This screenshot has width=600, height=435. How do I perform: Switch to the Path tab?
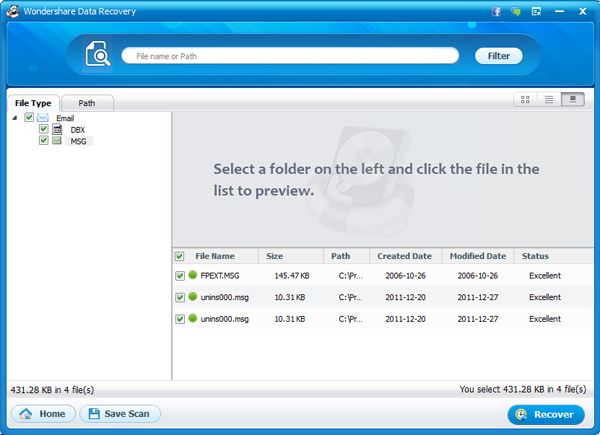click(87, 102)
